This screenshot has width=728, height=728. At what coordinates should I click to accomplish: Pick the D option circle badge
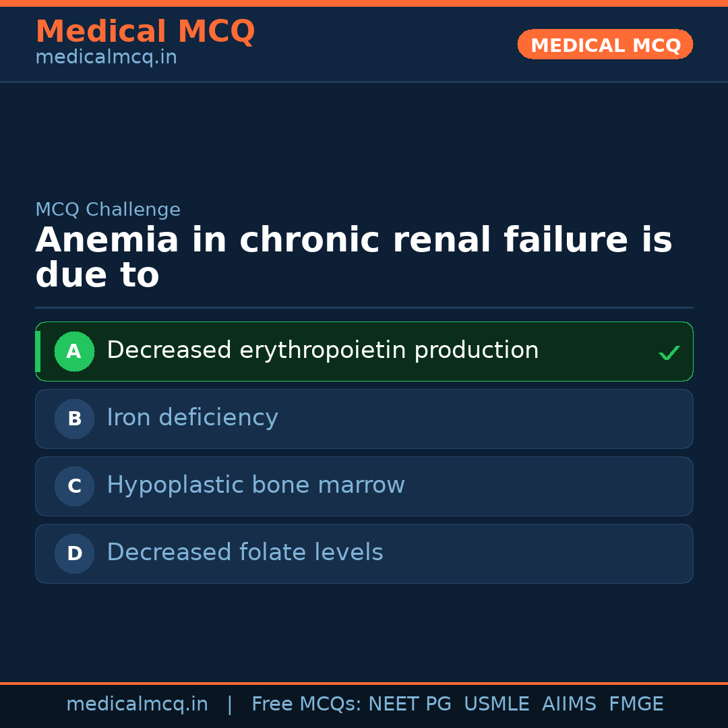74,553
